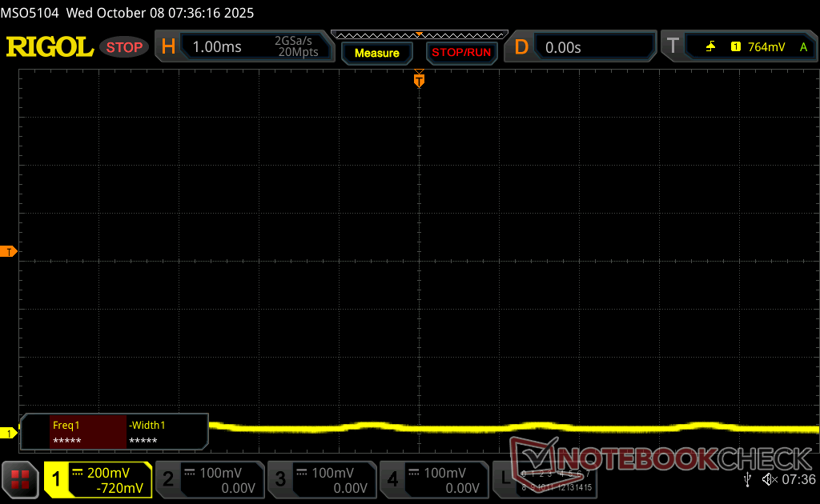Tap the orange trigger position marker at top
The image size is (820, 504).
(x=418, y=80)
